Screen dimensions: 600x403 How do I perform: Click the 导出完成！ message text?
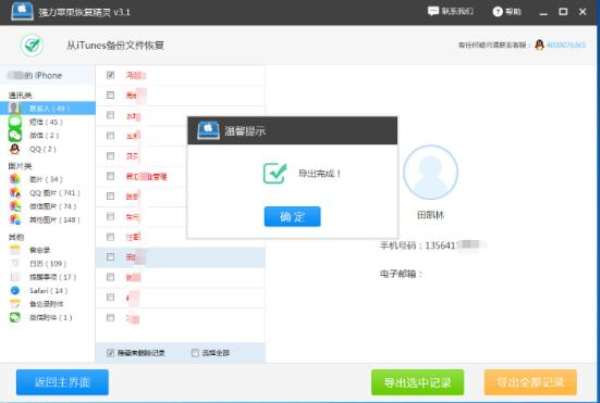(320, 173)
